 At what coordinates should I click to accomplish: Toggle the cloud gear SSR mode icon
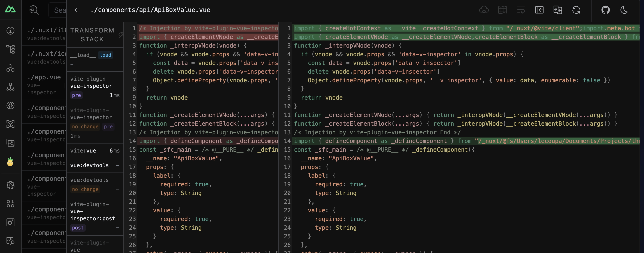coord(484,10)
